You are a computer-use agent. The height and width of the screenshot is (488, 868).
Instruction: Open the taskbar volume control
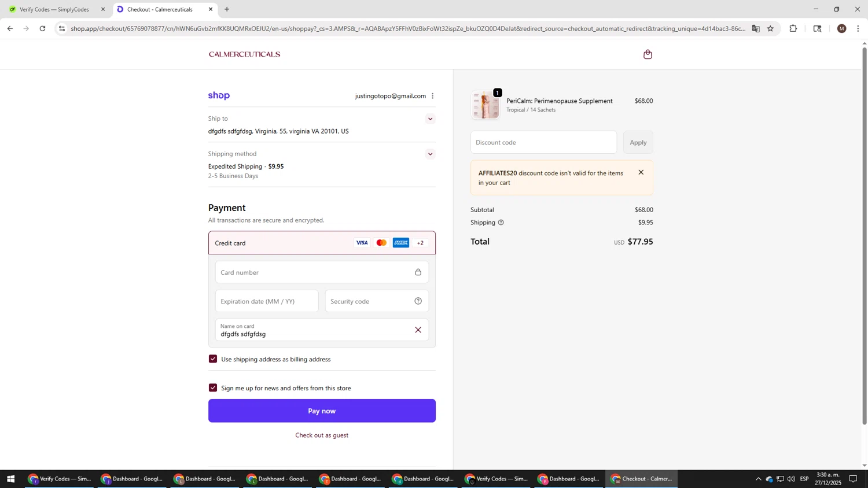pyautogui.click(x=791, y=479)
